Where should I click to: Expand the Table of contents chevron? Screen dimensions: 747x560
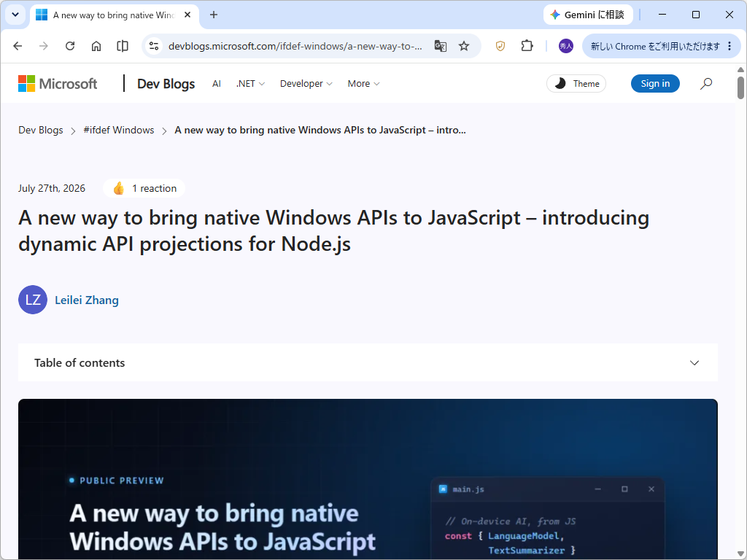pos(694,363)
